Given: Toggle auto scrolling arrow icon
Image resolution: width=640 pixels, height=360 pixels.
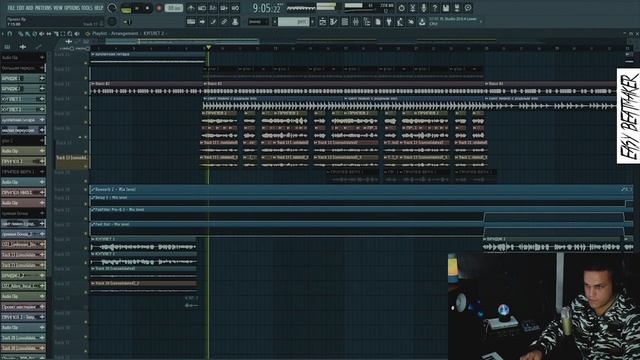Looking at the screenshot, I should (202, 22).
